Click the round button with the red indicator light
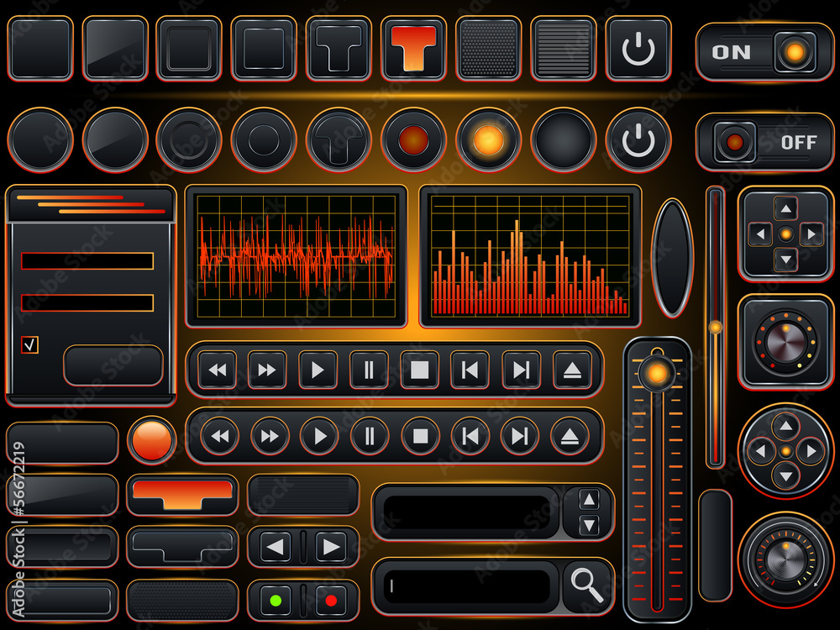 coord(413,139)
